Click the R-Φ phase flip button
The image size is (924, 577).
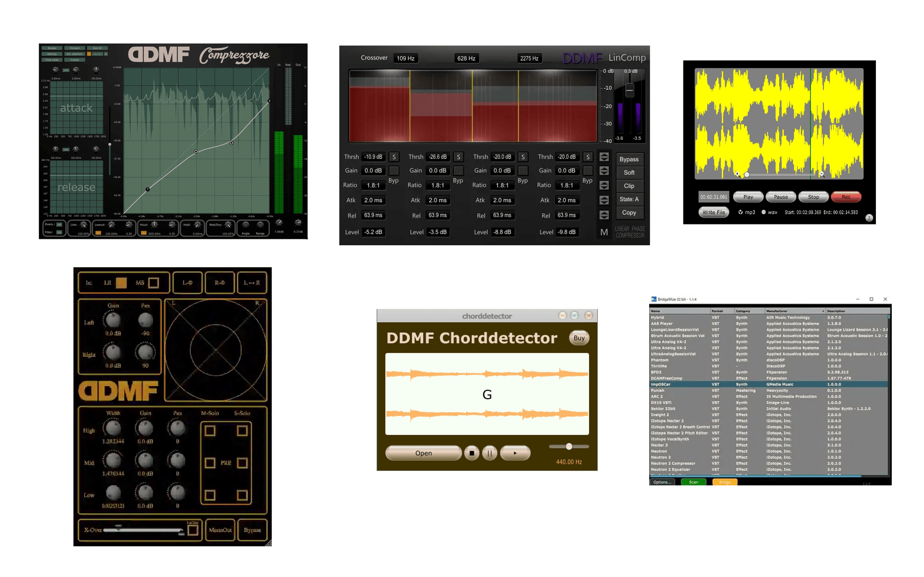[x=219, y=283]
